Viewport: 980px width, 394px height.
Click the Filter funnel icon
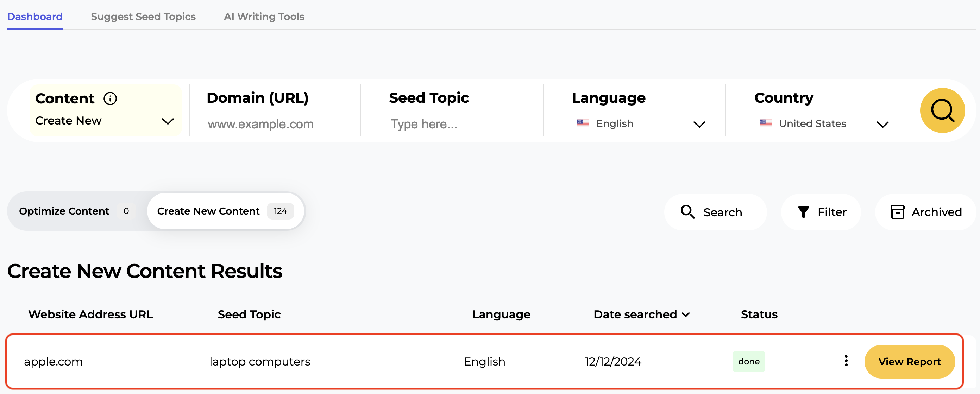(x=803, y=212)
